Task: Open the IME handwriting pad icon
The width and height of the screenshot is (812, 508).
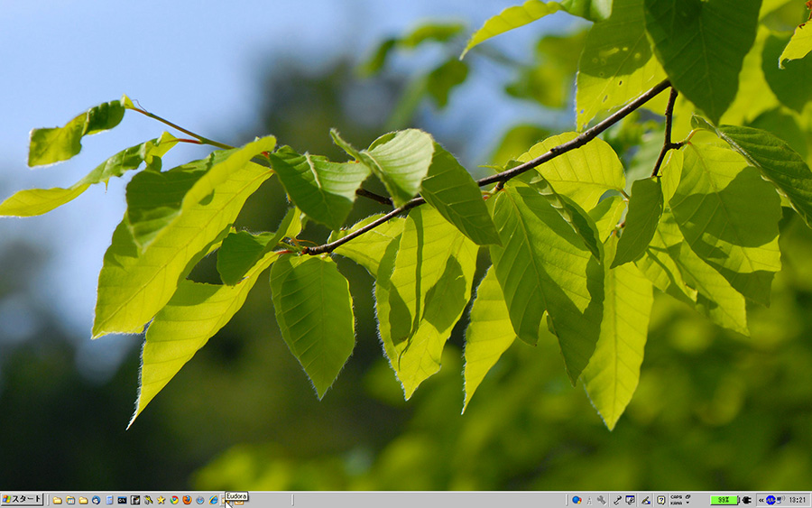Action: (x=645, y=500)
